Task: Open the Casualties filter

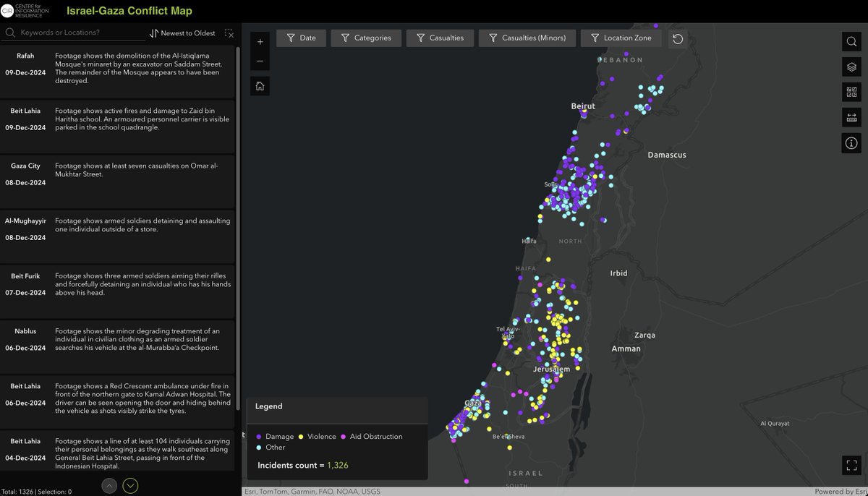Action: point(440,37)
